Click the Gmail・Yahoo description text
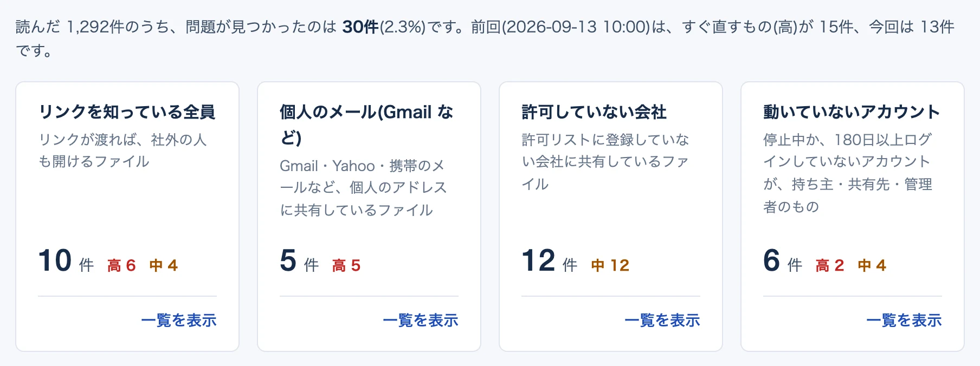This screenshot has width=980, height=366. pyautogui.click(x=364, y=188)
